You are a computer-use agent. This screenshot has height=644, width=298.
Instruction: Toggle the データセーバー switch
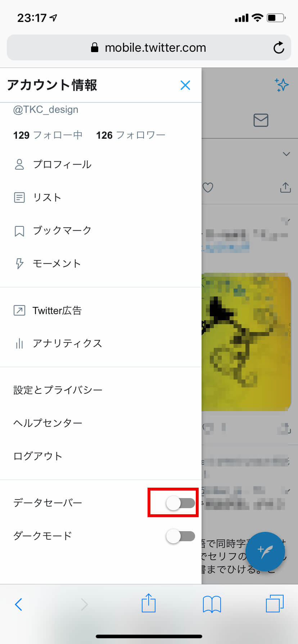click(180, 503)
